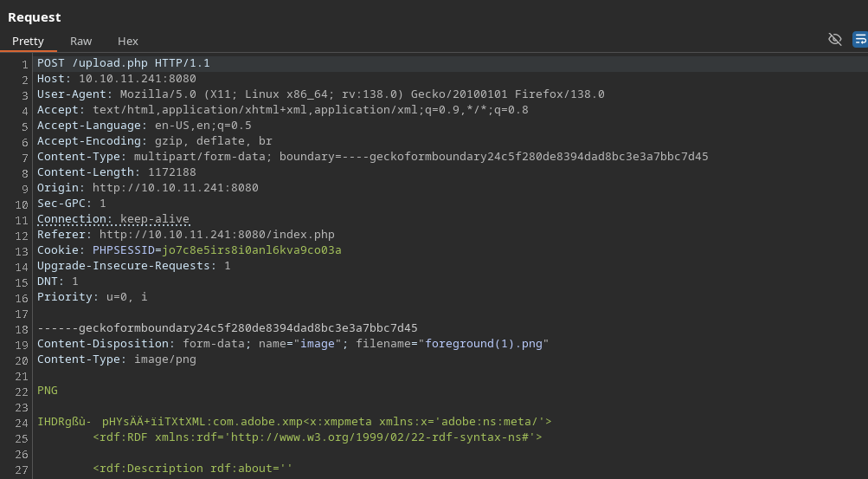Click the PNG signature text on line 22
Viewport: 868px width, 479px height.
point(48,391)
